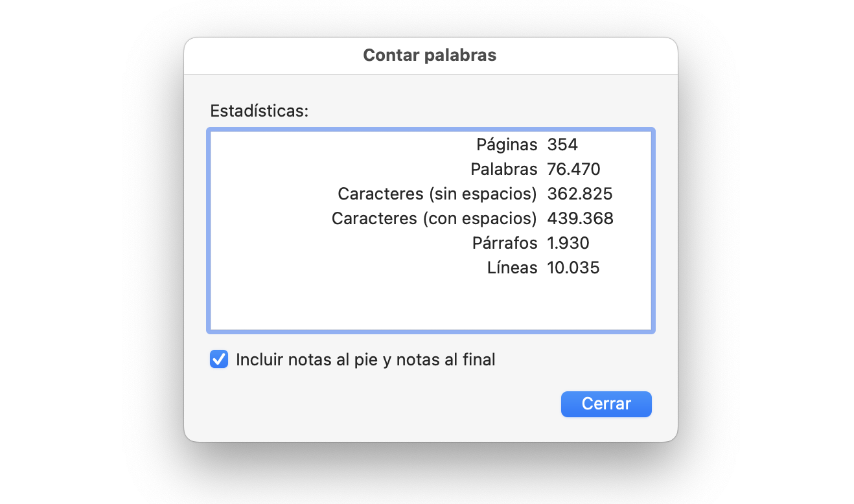The width and height of the screenshot is (854, 504).
Task: Click the 'Incluir notas al pie y notas al final' label text
Action: pyautogui.click(x=365, y=360)
